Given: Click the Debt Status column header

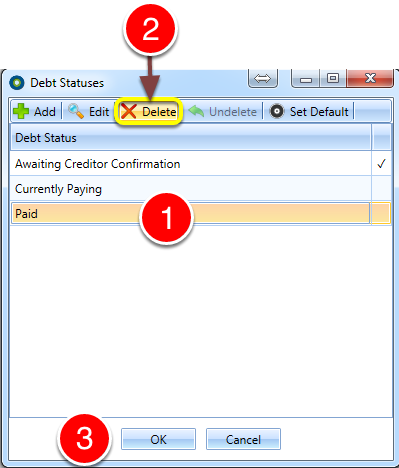Looking at the screenshot, I should click(191, 138).
